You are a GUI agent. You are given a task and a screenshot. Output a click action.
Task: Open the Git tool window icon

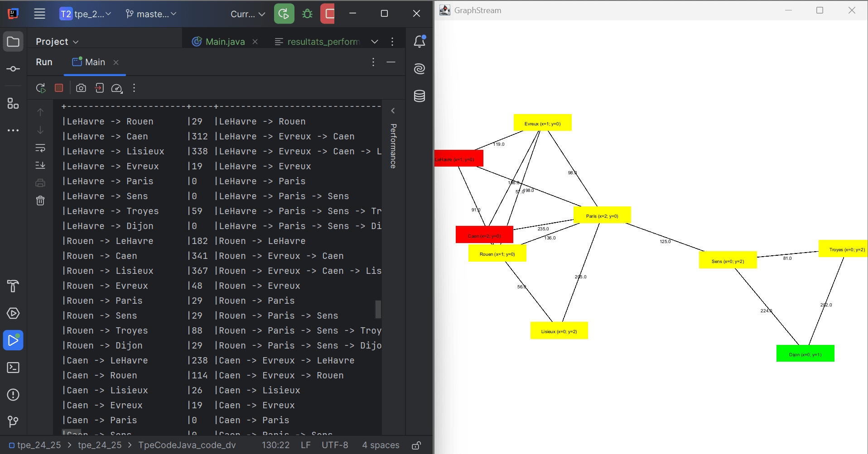pyautogui.click(x=13, y=422)
